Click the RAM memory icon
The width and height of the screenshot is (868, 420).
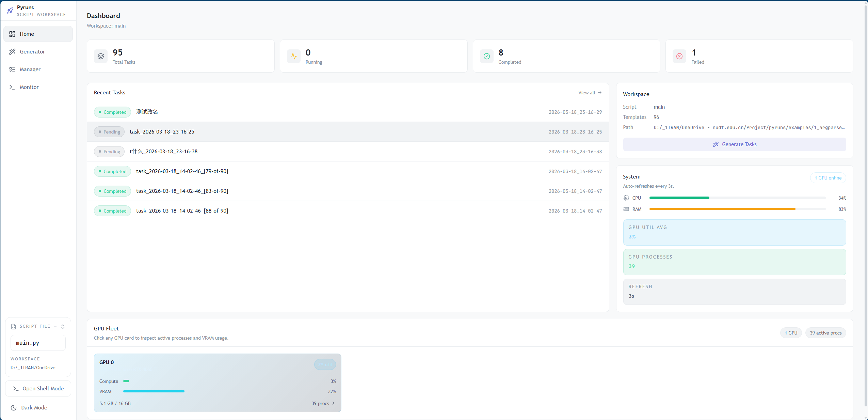pyautogui.click(x=626, y=209)
